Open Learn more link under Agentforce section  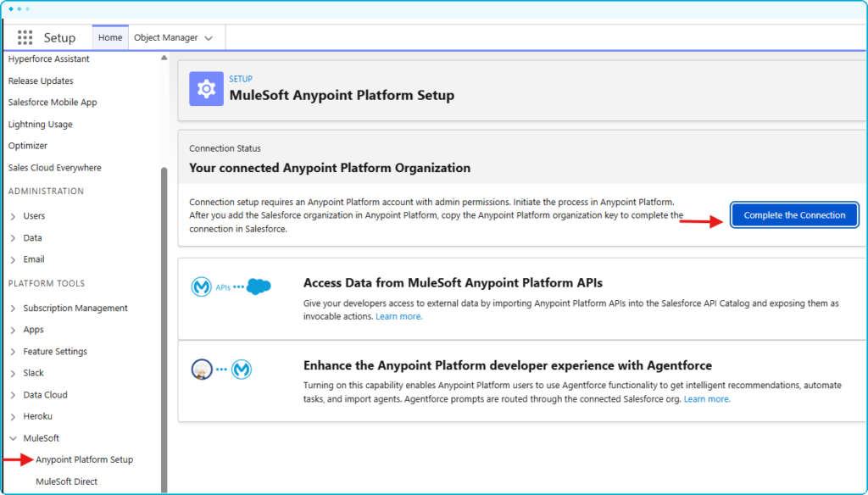tap(707, 398)
